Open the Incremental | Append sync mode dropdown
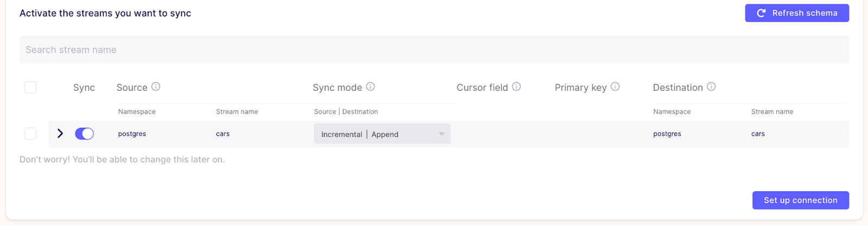The width and height of the screenshot is (868, 226). point(382,134)
